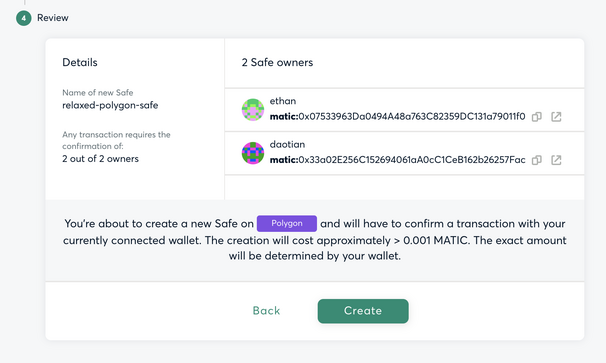Click the owner name ethan
This screenshot has height=363, width=606.
point(283,101)
